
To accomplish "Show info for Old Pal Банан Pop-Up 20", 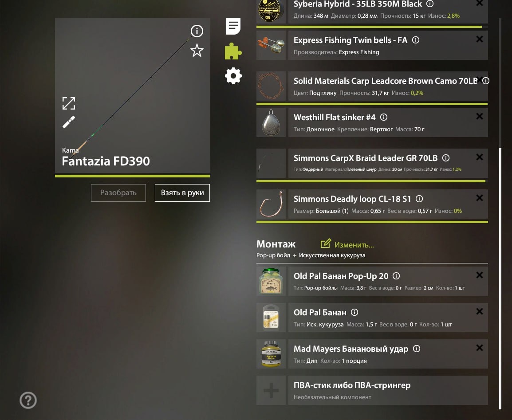I will 396,276.
